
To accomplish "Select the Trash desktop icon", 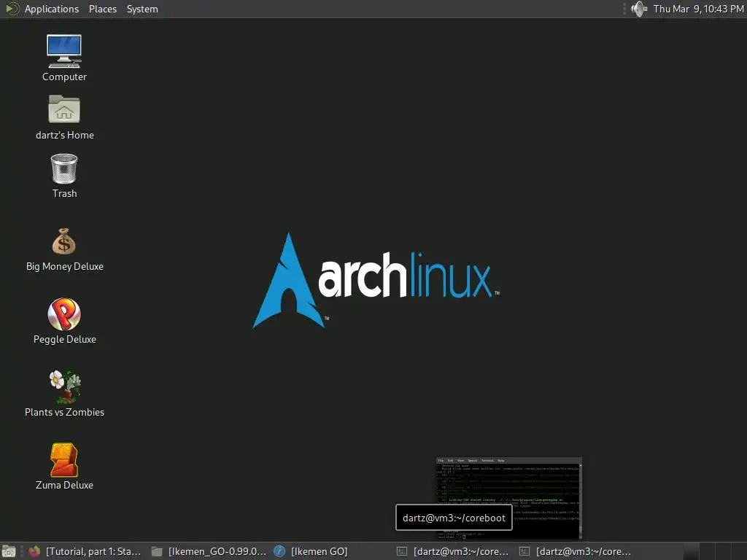I will click(64, 168).
